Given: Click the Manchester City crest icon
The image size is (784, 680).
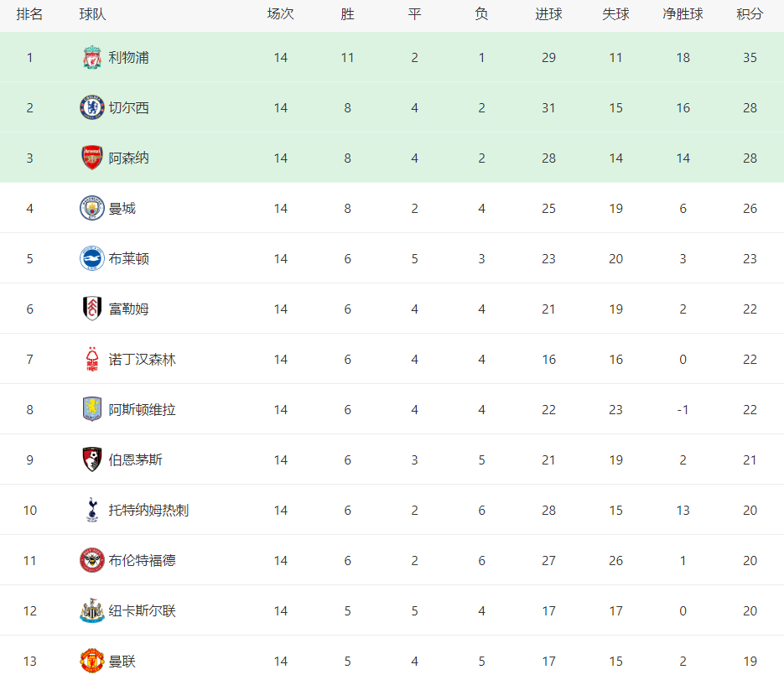Looking at the screenshot, I should pos(91,209).
